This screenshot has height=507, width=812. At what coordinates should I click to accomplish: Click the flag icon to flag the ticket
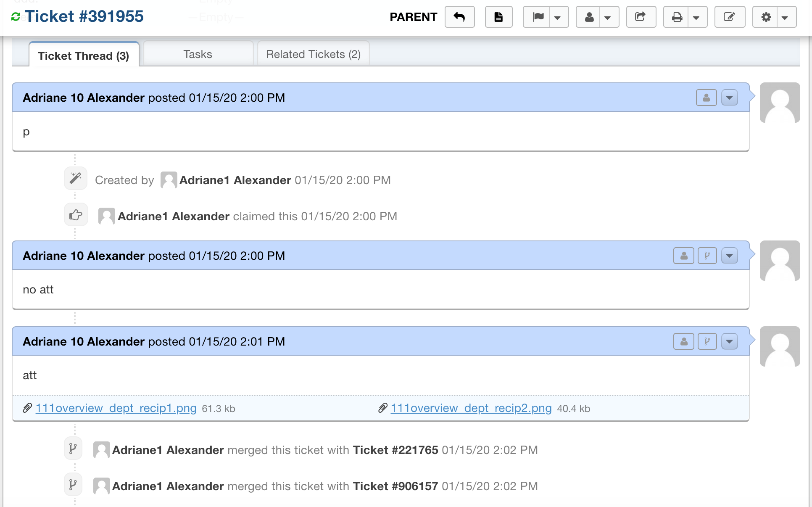538,17
